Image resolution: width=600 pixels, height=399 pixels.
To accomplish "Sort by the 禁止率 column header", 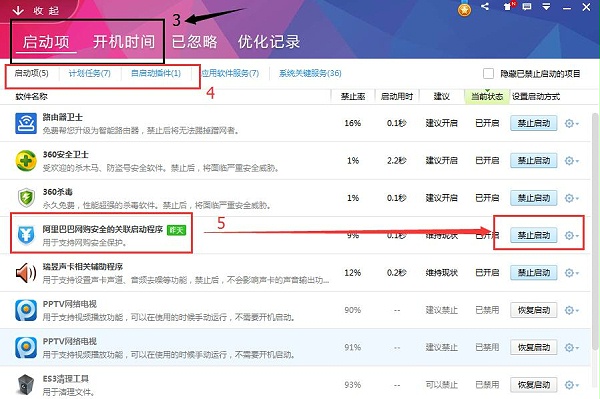I will pos(353,96).
